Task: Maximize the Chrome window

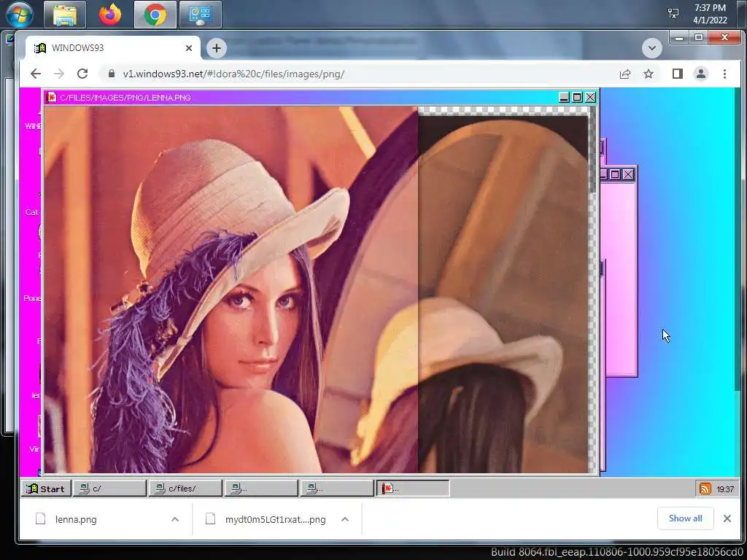Action: 698,38
